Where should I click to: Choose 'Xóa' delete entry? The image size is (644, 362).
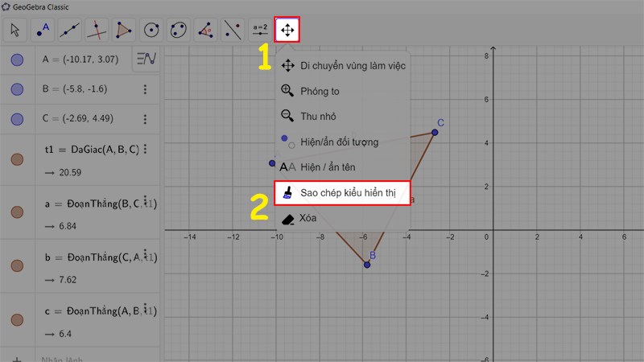point(343,218)
